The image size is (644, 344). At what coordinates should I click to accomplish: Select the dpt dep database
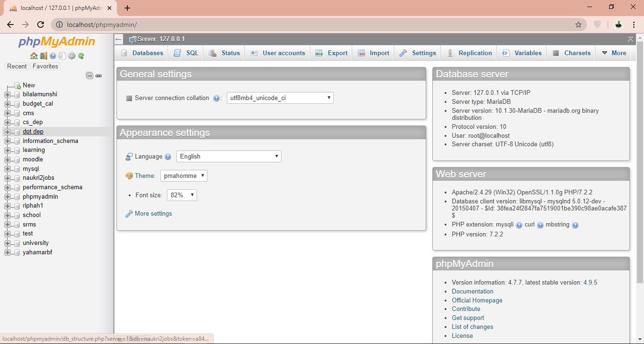tap(33, 132)
